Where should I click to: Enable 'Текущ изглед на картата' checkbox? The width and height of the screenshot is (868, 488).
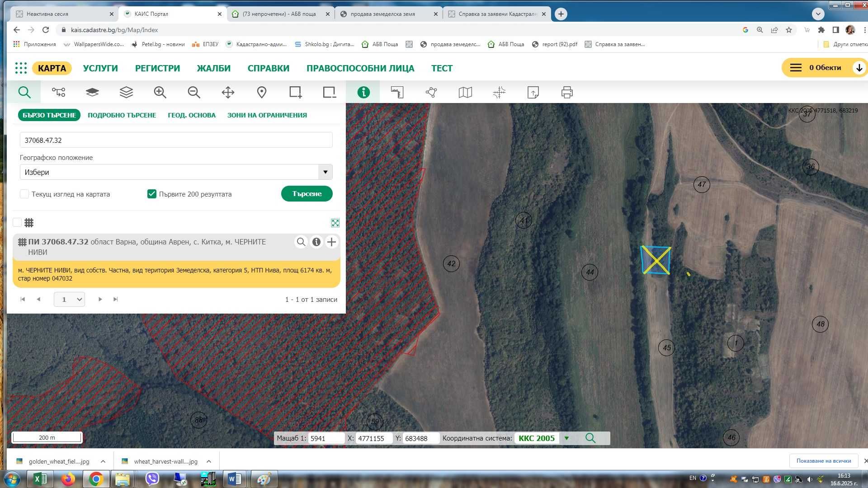[x=24, y=194]
